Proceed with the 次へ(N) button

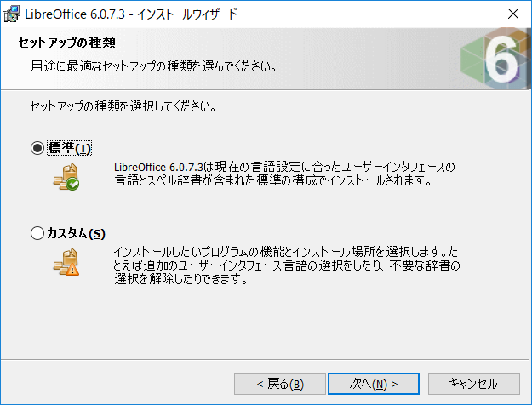374,384
